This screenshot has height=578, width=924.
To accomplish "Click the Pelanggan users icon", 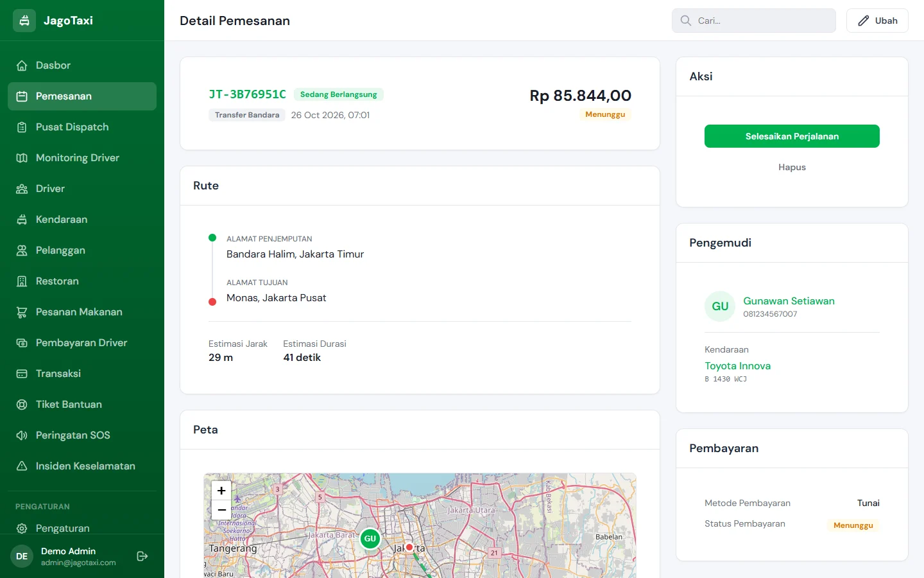I will [22, 250].
